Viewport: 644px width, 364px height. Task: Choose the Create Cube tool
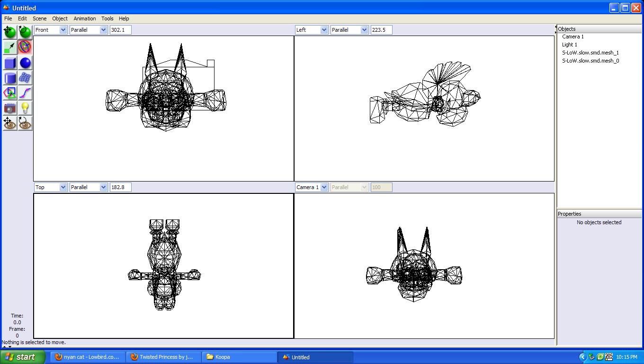pos(10,62)
